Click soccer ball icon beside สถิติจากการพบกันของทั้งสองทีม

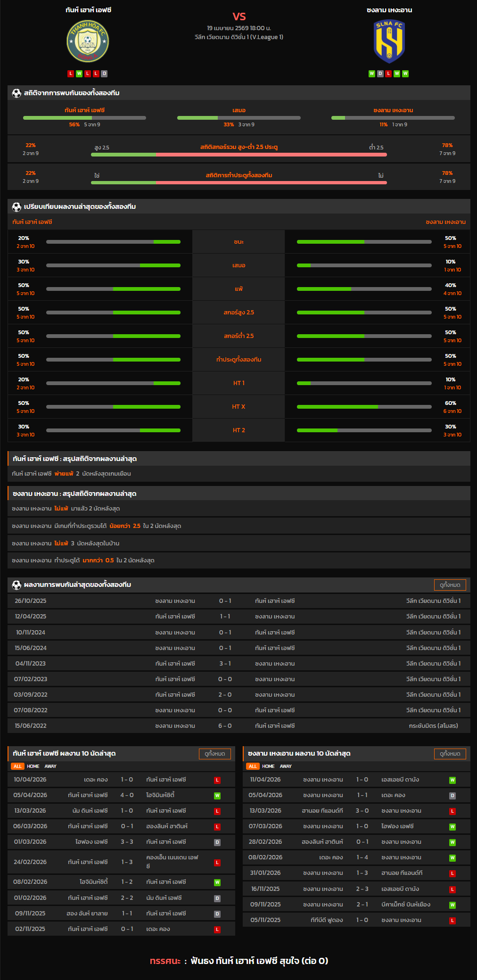pos(16,93)
